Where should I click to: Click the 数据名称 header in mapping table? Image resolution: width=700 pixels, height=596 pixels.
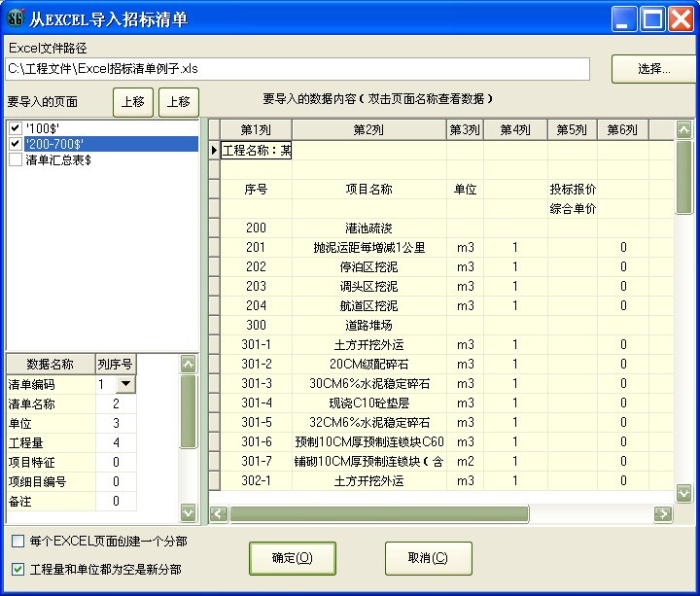[50, 364]
